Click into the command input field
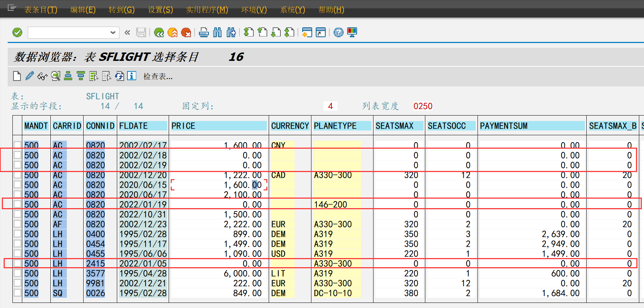This screenshot has width=644, height=308. coord(69,32)
